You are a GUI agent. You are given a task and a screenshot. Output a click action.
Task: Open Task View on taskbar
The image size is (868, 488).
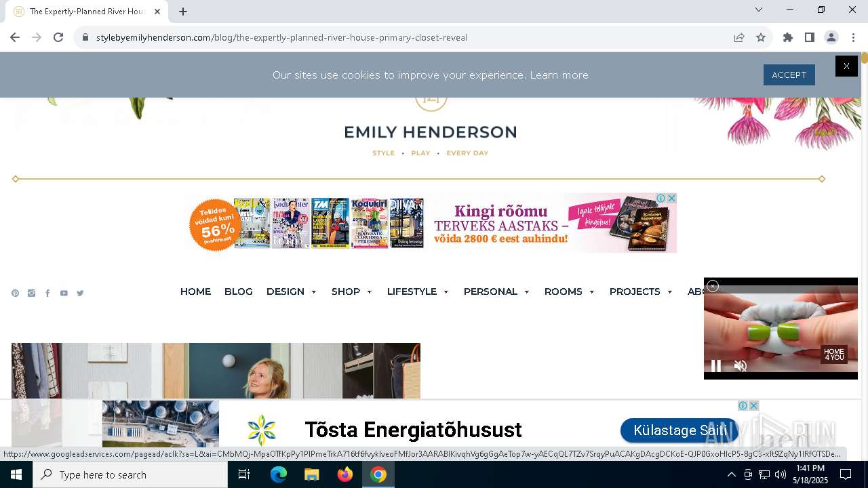244,474
